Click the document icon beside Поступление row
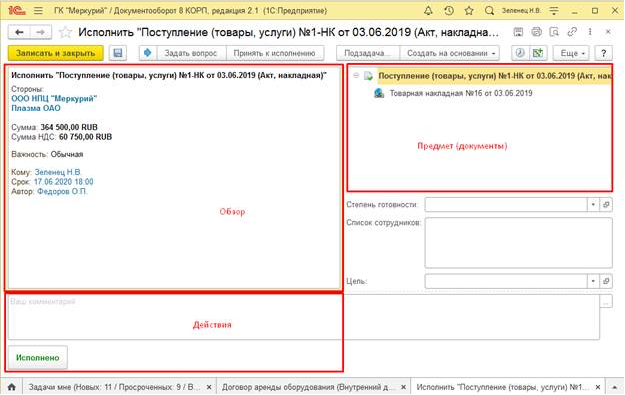The width and height of the screenshot is (625, 395). (x=368, y=76)
